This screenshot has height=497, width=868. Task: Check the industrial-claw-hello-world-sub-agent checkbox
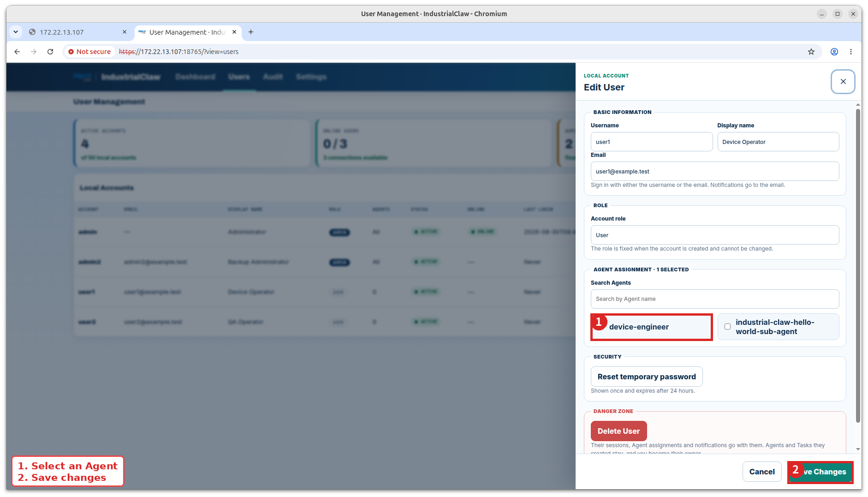coord(727,327)
